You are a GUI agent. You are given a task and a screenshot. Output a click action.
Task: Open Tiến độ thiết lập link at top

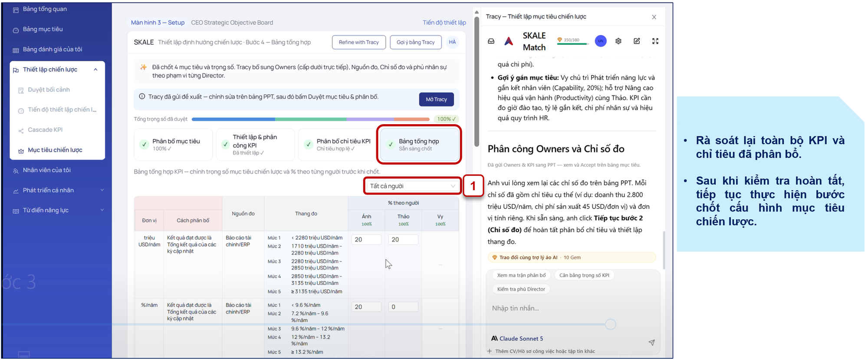(x=444, y=23)
